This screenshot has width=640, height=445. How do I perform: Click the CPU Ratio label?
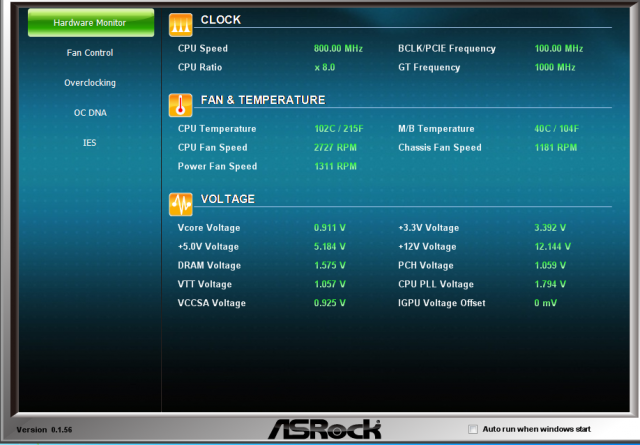pos(200,67)
